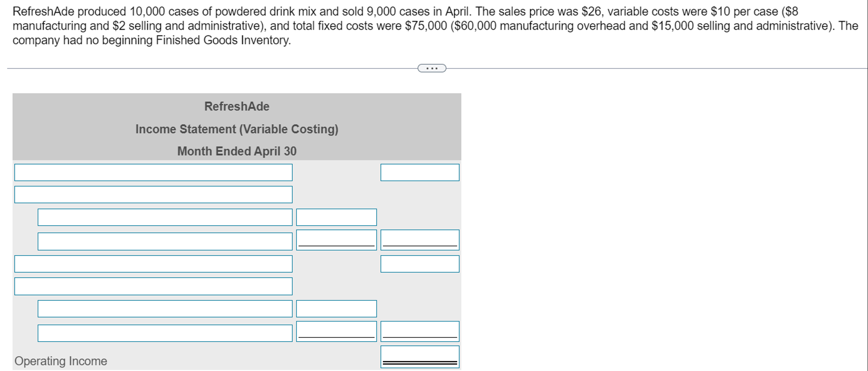Click the underlined middle amount in eighth row
This screenshot has height=371, width=868.
pos(336,331)
